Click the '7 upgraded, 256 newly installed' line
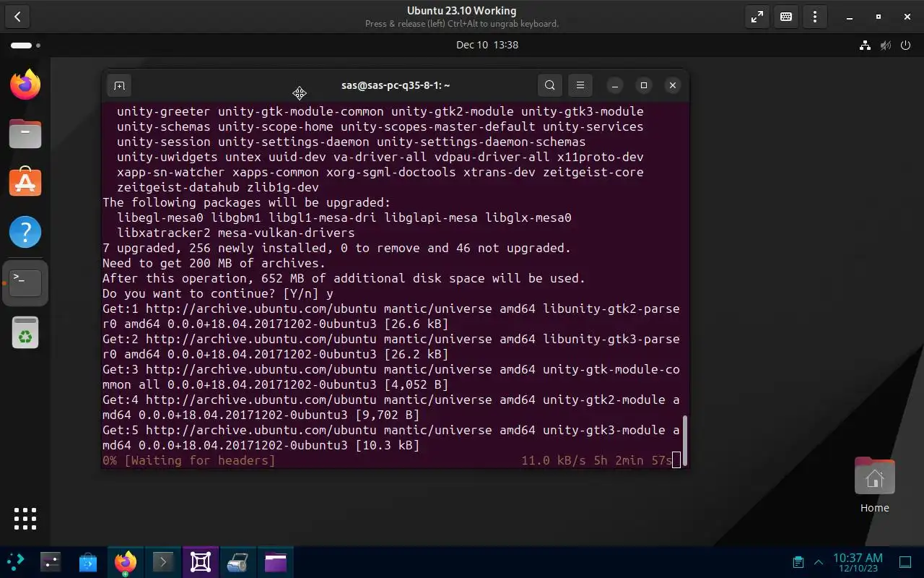 click(337, 248)
